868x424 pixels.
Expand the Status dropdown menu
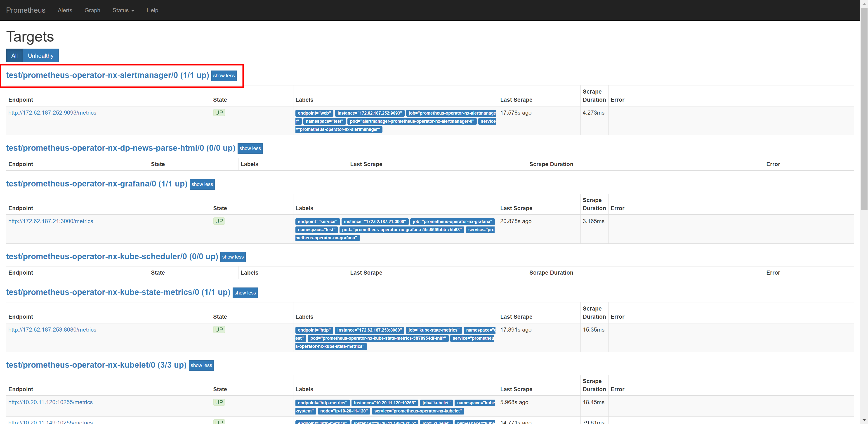point(123,10)
